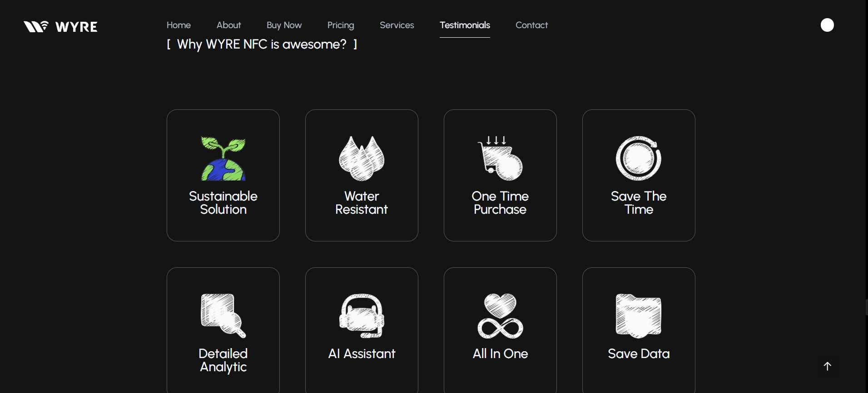Click the WYRE brand name text
The height and width of the screenshot is (393, 868).
[x=76, y=27]
